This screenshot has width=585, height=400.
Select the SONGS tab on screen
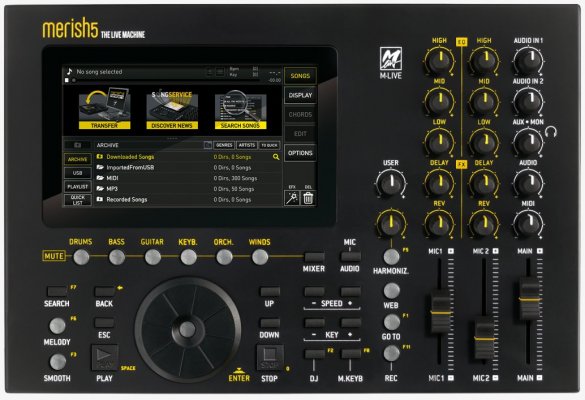pyautogui.click(x=300, y=76)
